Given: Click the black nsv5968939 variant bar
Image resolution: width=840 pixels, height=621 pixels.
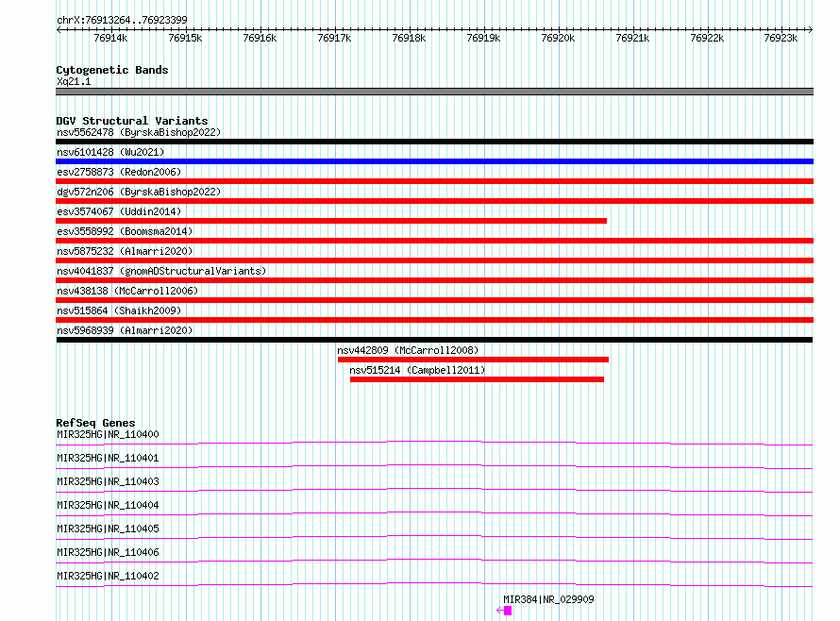Looking at the screenshot, I should (x=434, y=340).
